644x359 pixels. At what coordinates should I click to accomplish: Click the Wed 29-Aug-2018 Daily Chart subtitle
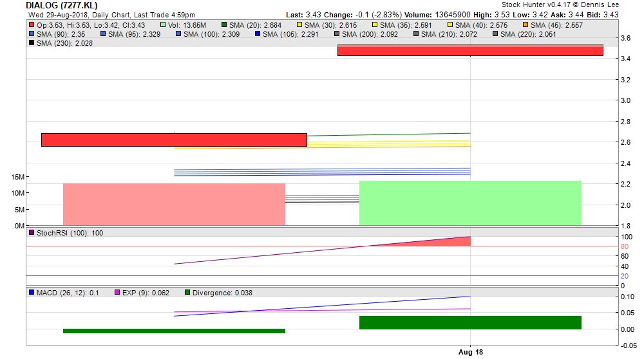pyautogui.click(x=111, y=15)
